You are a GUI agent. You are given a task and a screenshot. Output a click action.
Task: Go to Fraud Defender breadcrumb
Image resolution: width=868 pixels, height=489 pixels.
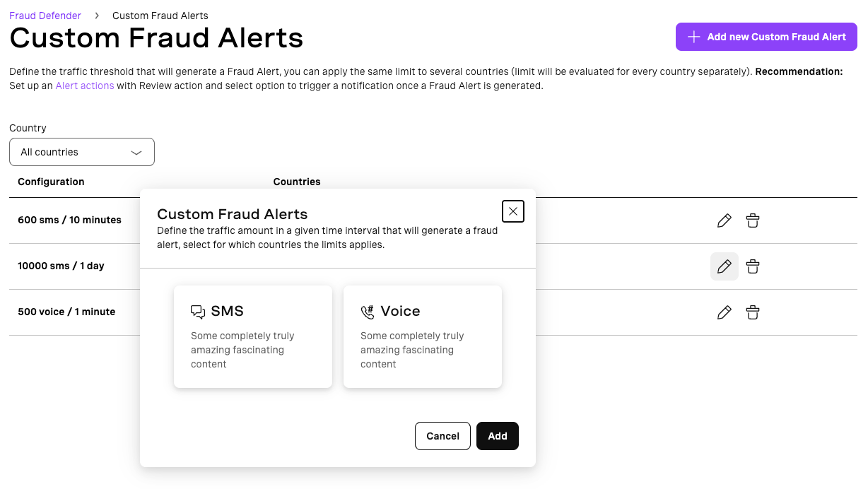click(45, 16)
